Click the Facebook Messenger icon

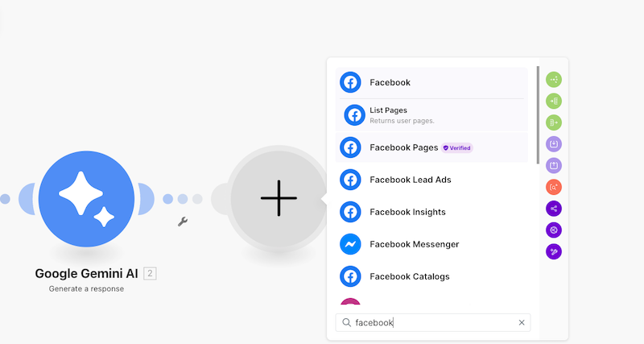350,244
